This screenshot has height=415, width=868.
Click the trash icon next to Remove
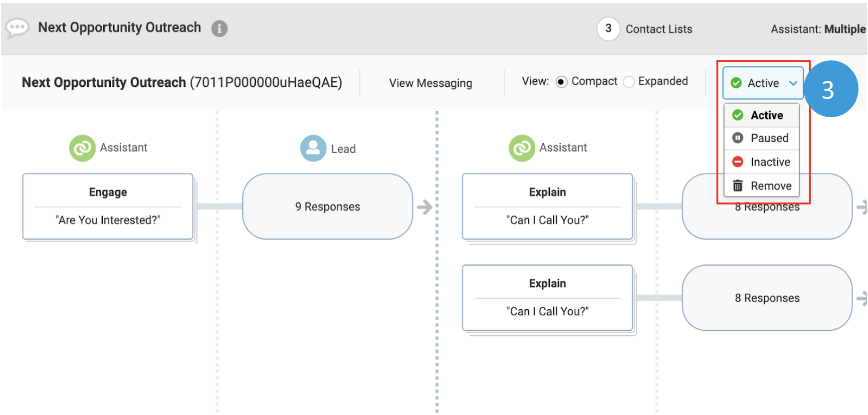pos(738,186)
